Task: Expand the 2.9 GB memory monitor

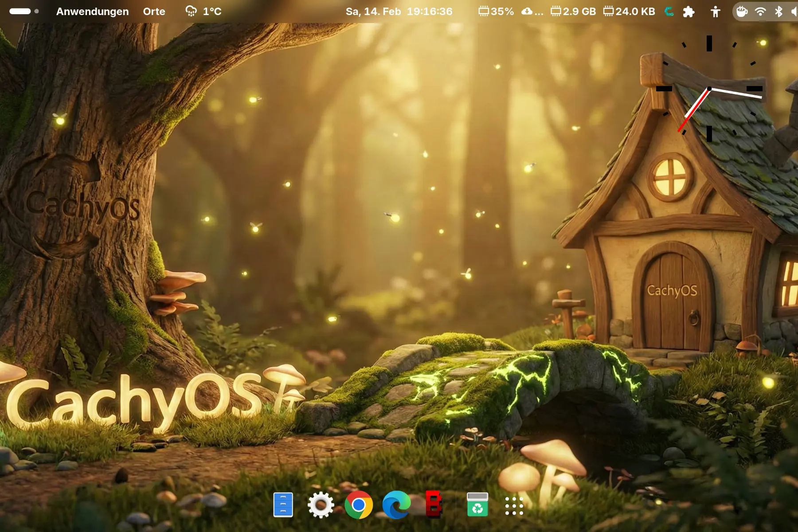Action: coord(573,12)
